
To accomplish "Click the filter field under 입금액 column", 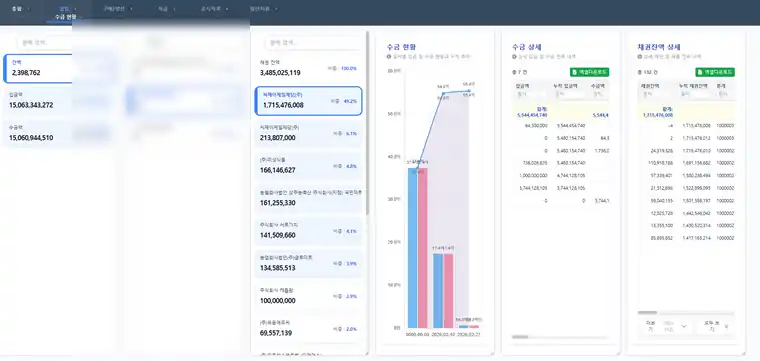I will pos(530,94).
